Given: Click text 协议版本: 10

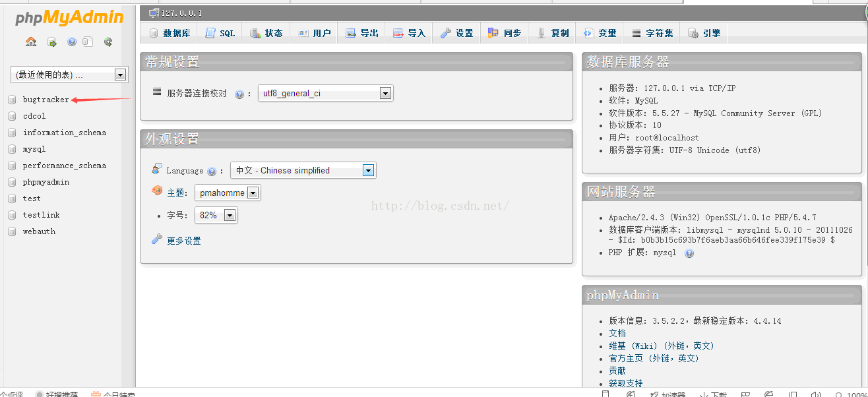Looking at the screenshot, I should [x=635, y=125].
